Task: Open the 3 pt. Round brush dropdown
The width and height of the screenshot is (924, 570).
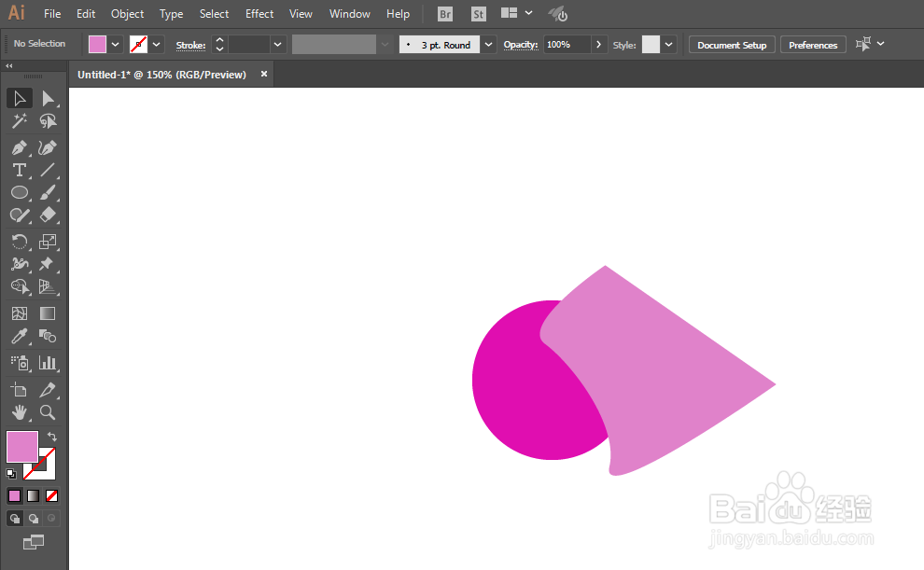Action: [488, 44]
